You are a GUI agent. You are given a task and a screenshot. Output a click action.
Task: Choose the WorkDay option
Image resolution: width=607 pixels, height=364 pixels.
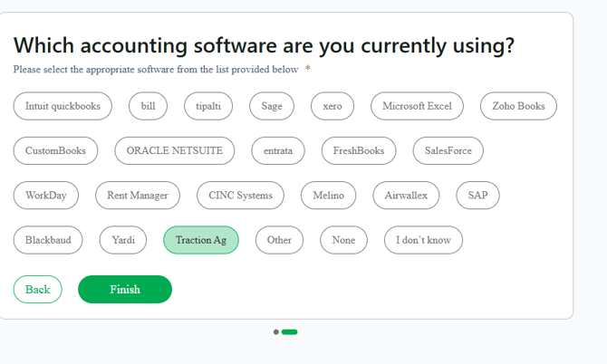click(x=46, y=195)
